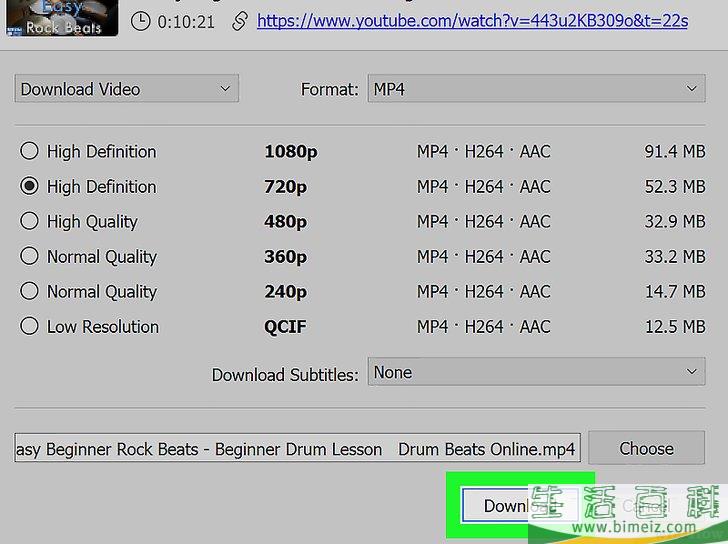This screenshot has width=728, height=544.
Task: Click the Download Subtitles label
Action: click(284, 375)
